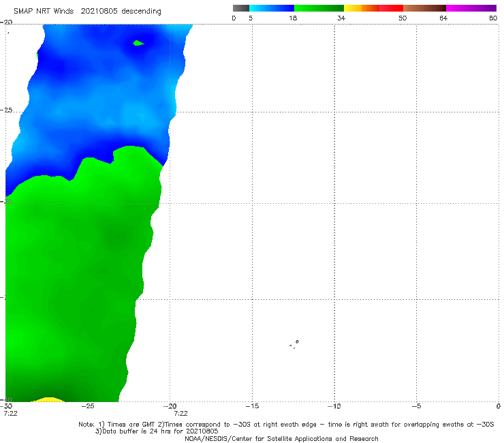
Task: Click the yellow wind patch at the swath bottom
Action: click(x=48, y=399)
